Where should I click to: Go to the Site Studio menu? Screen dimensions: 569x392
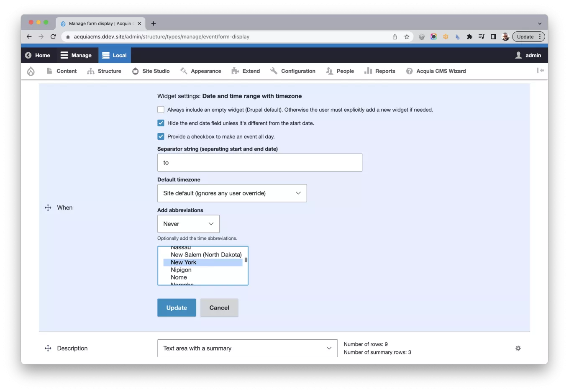[x=151, y=71]
